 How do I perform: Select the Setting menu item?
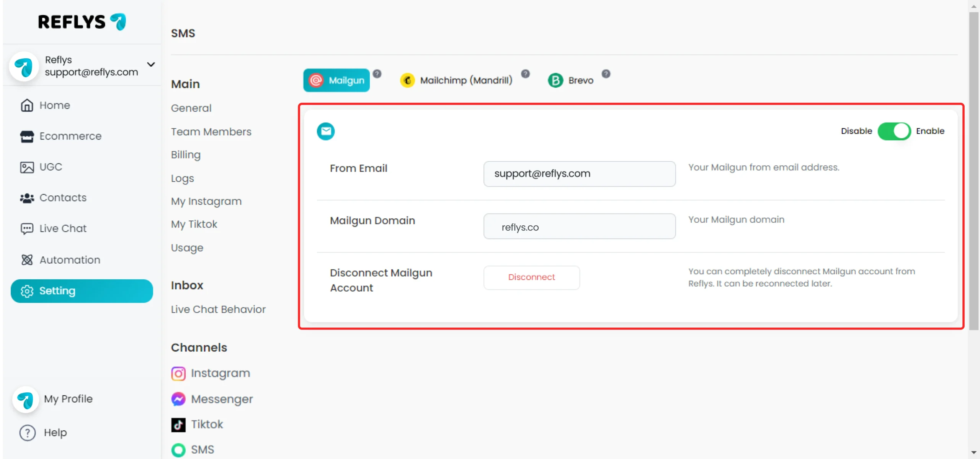82,291
